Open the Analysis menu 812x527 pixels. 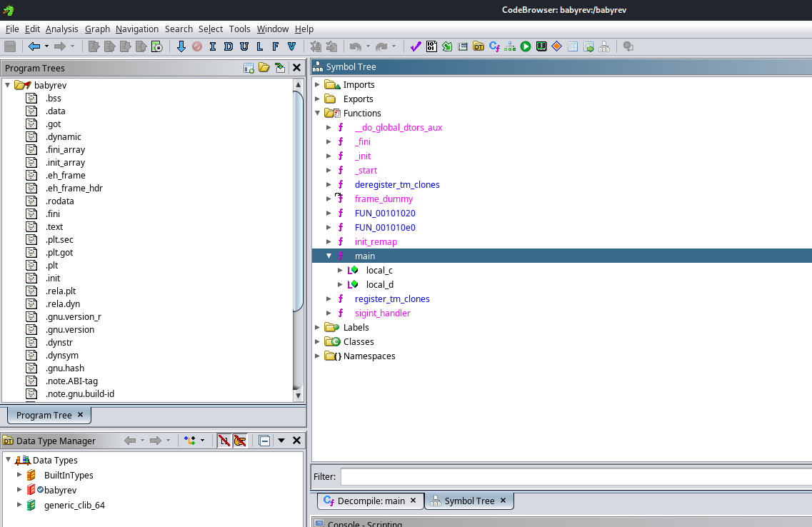[x=61, y=29]
